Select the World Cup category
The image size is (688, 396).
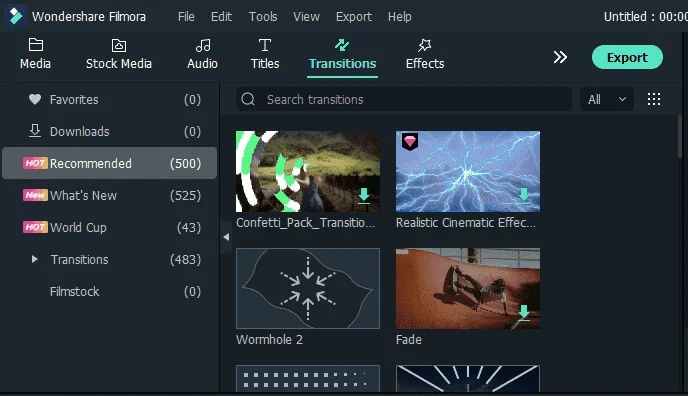pos(110,227)
